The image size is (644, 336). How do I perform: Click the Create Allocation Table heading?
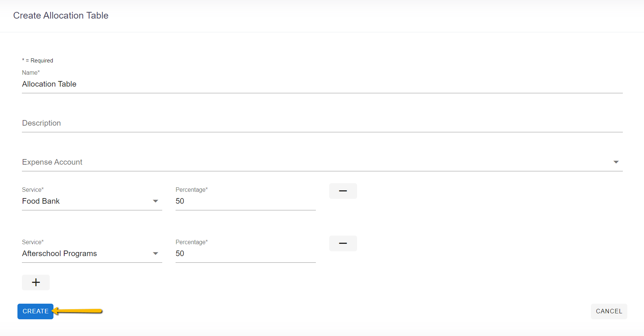[x=61, y=15]
